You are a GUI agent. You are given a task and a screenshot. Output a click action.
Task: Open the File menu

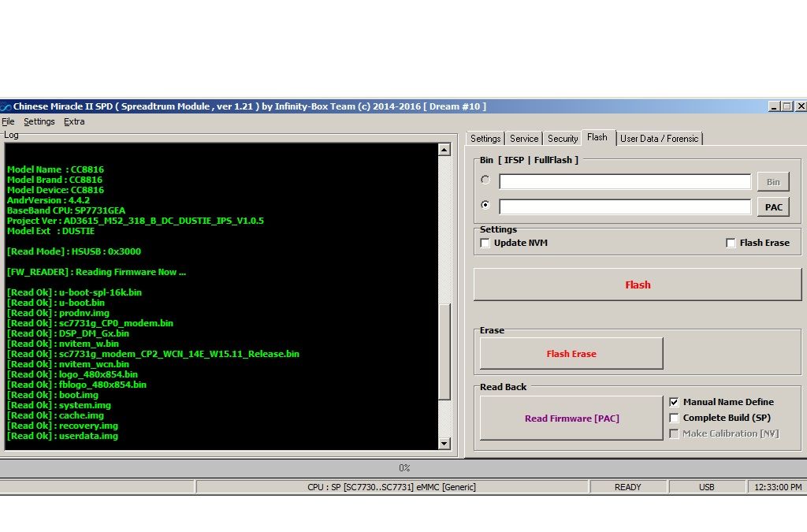(8, 121)
